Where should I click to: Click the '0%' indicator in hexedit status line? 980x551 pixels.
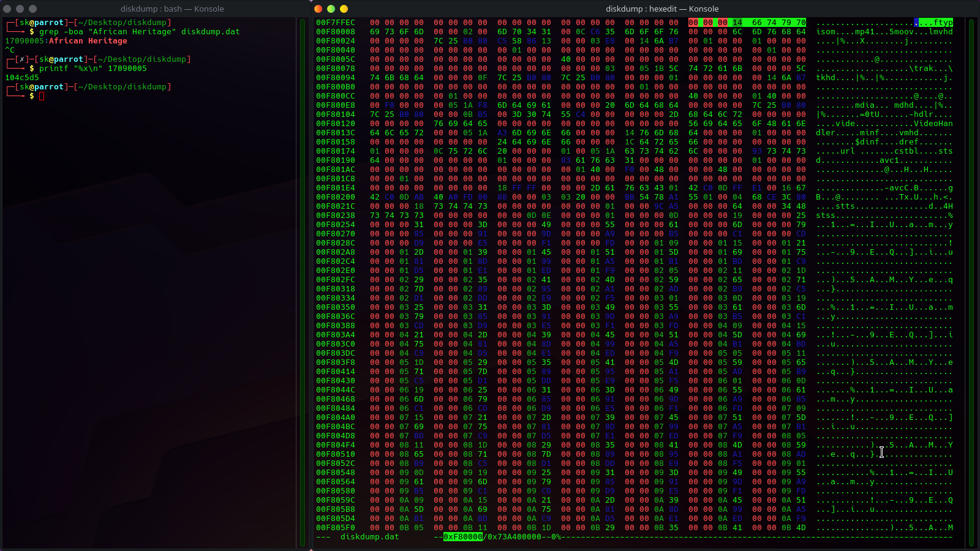click(556, 537)
